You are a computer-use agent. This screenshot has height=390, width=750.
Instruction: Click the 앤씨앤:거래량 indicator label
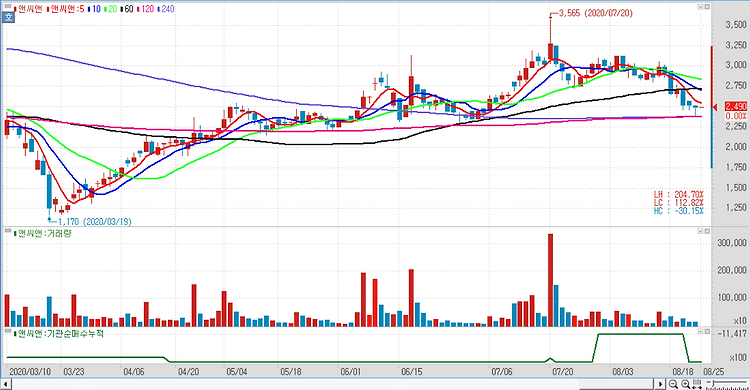point(43,233)
